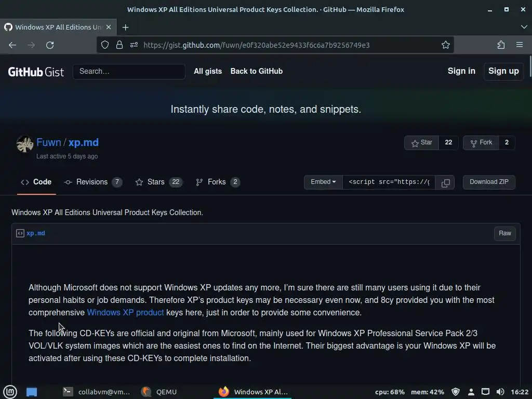Star this gist

click(422, 142)
